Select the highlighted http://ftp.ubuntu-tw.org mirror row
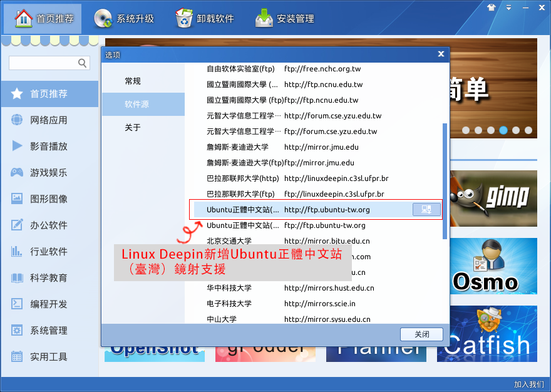Screen dimensions: 551x392 pyautogui.click(x=318, y=210)
